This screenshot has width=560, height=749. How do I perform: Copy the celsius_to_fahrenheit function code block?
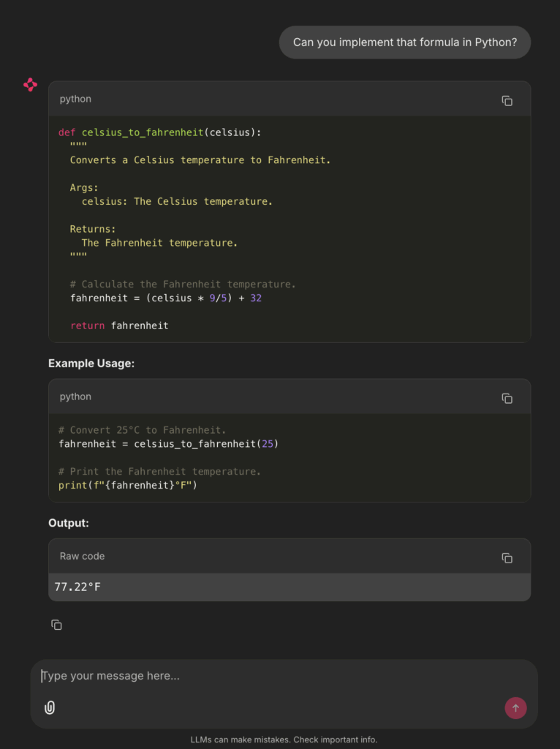click(x=507, y=101)
